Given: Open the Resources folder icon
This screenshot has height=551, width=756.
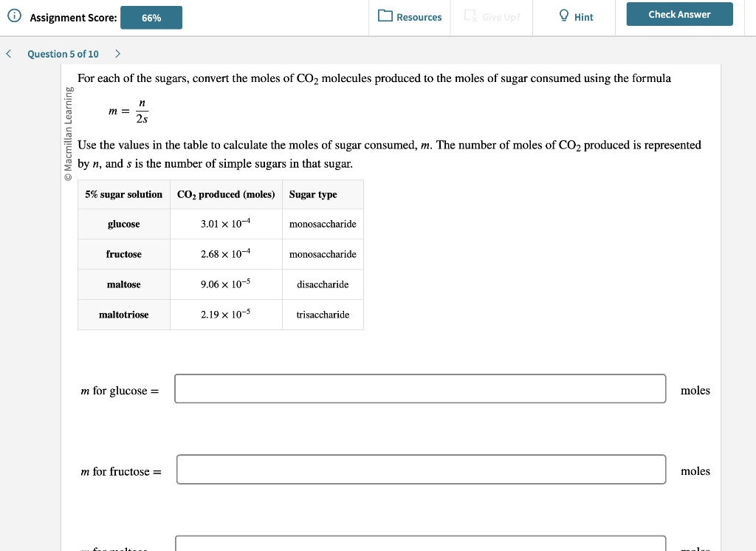Looking at the screenshot, I should [x=385, y=16].
